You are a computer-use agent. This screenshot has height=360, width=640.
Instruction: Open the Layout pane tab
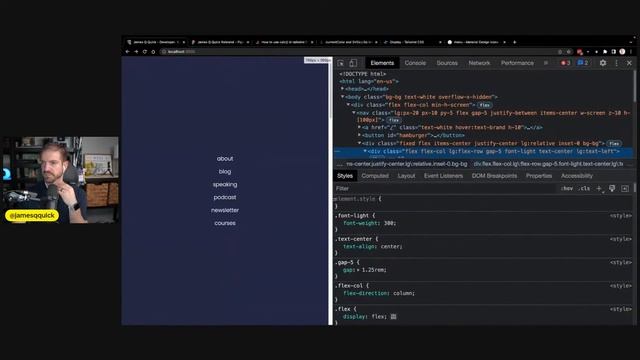tap(406, 176)
